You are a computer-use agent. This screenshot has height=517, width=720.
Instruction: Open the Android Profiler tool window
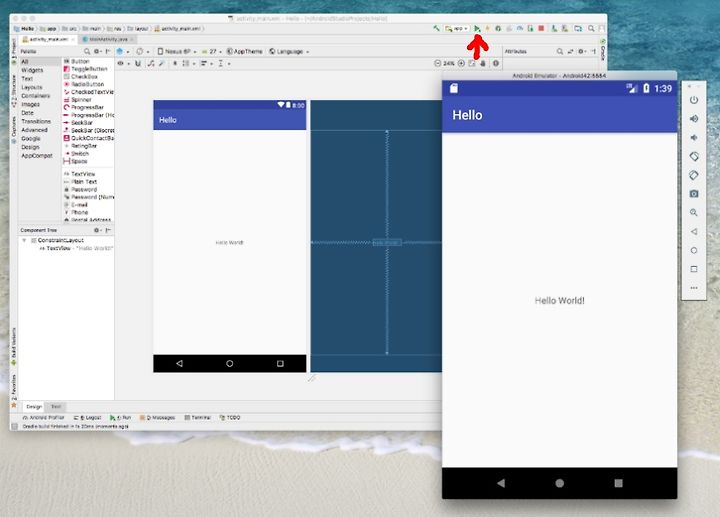[x=44, y=418]
